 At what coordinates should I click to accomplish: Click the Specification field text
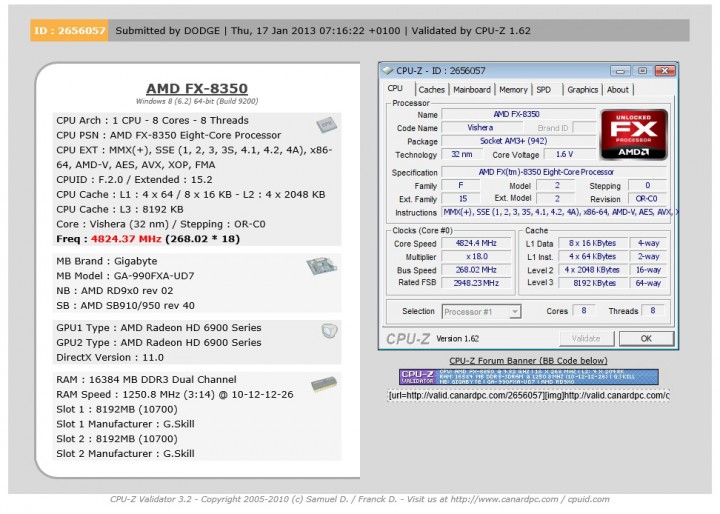coord(554,172)
